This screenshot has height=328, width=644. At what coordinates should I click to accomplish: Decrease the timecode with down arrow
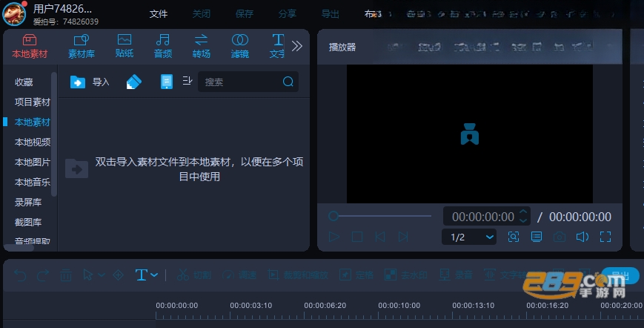(x=523, y=220)
